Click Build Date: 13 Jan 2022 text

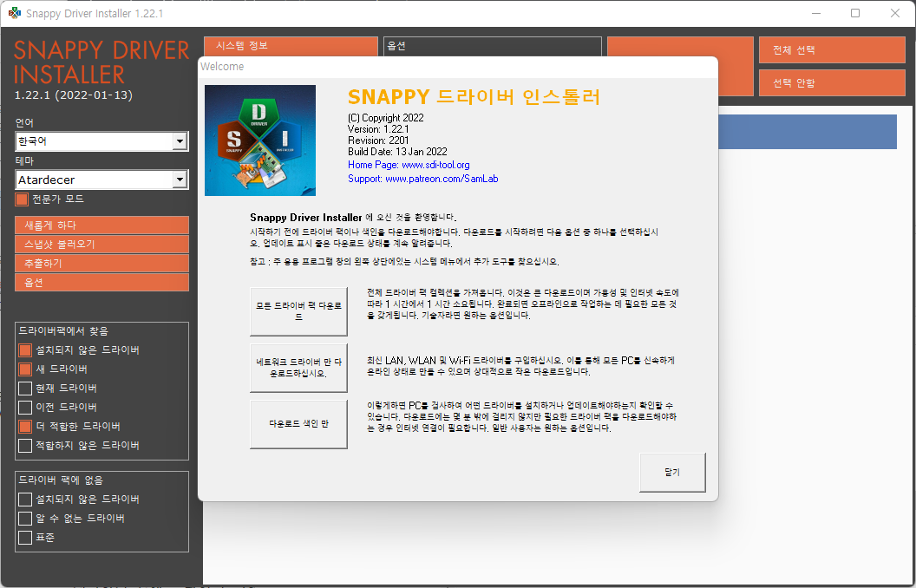point(397,152)
